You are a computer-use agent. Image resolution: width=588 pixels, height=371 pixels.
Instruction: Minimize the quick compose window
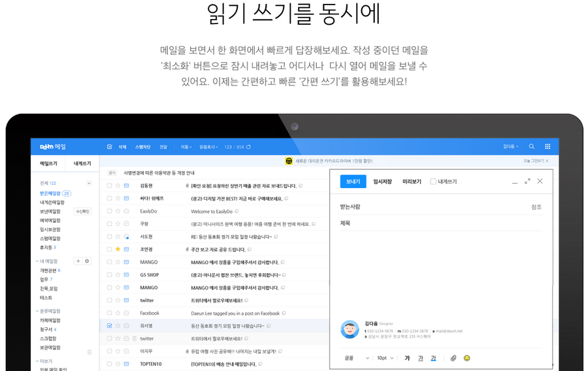click(515, 182)
